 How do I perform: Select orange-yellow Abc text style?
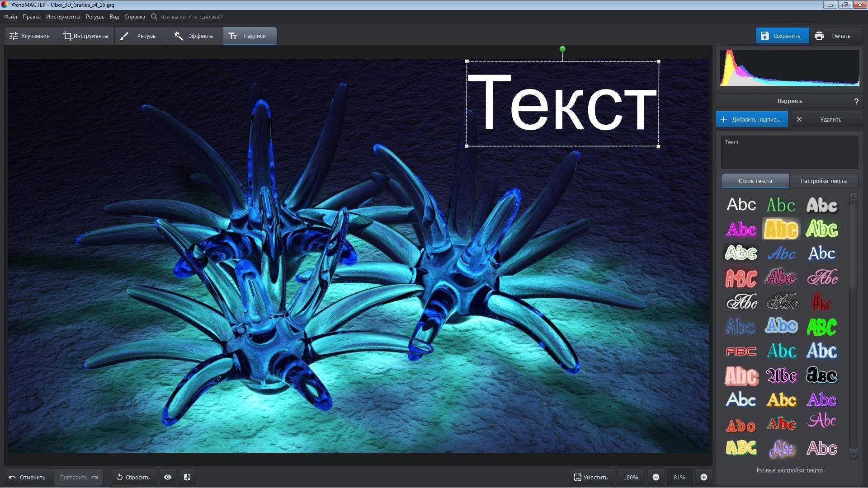(x=781, y=400)
